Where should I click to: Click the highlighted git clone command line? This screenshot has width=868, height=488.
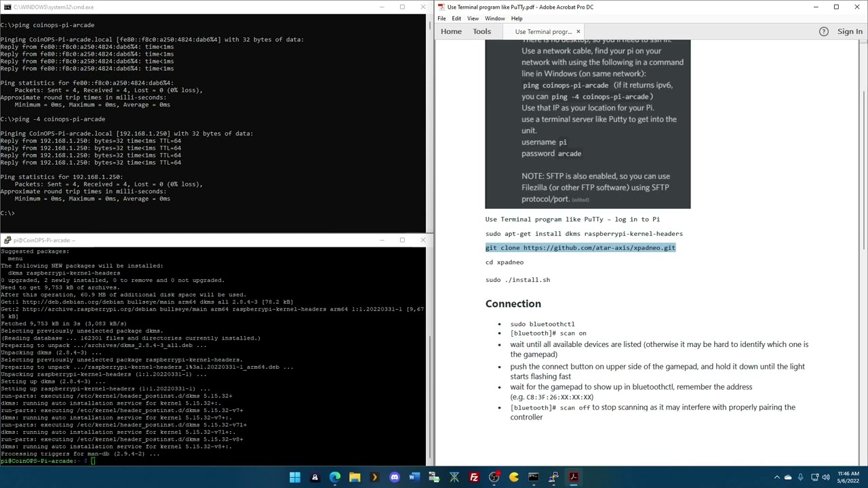coord(580,247)
